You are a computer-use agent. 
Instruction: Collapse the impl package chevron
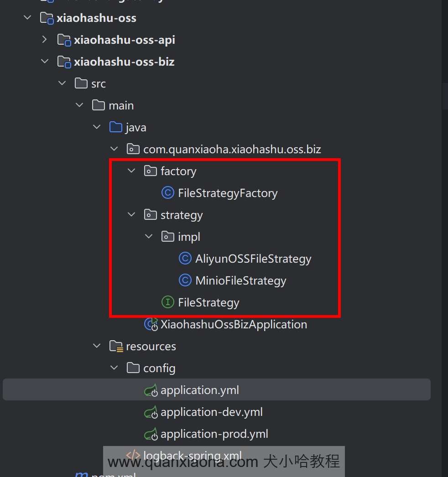(x=149, y=237)
